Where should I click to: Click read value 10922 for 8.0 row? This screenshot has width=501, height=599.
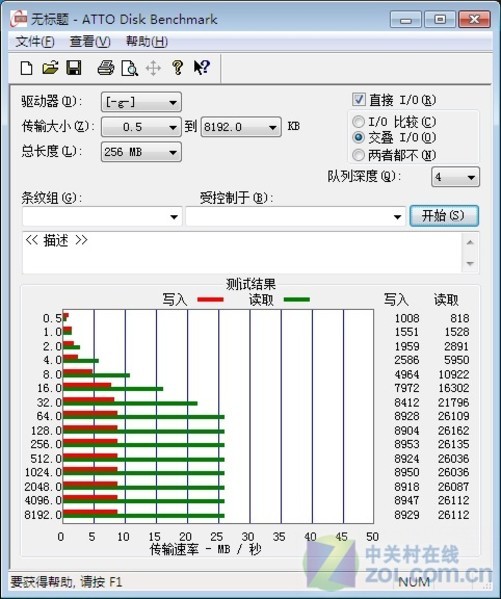[x=453, y=374]
